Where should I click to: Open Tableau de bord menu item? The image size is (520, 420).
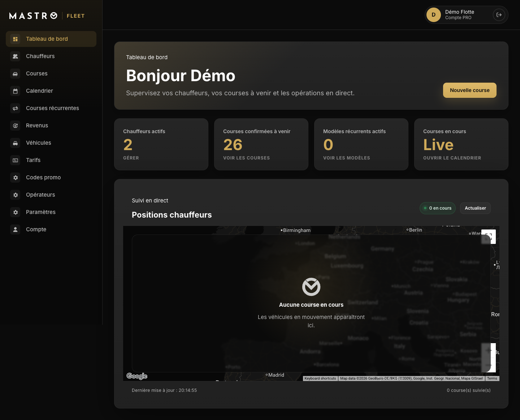coord(51,39)
